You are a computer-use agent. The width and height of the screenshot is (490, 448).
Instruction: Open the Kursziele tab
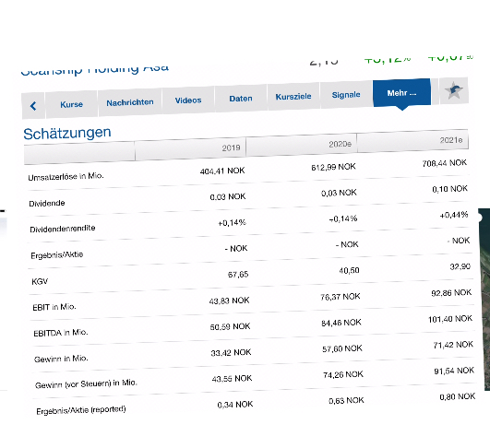[293, 97]
